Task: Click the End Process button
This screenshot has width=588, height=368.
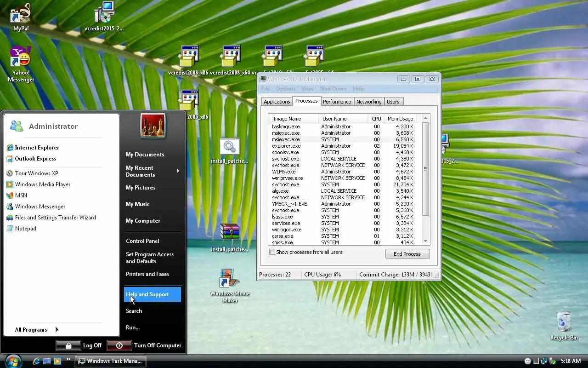Action: [407, 254]
